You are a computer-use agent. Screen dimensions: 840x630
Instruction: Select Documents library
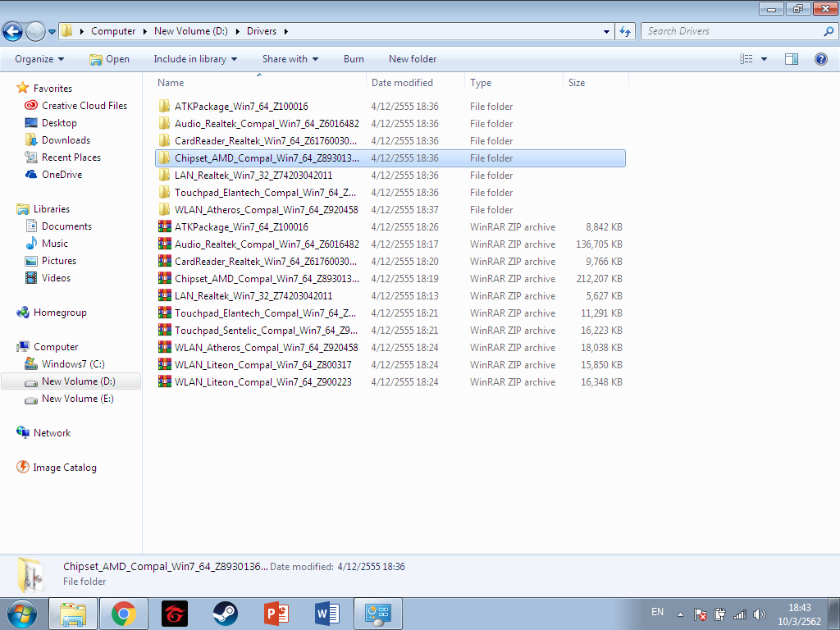(x=58, y=226)
